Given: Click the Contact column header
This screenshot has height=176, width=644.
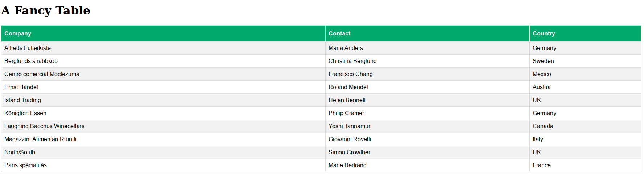Looking at the screenshot, I should (339, 33).
